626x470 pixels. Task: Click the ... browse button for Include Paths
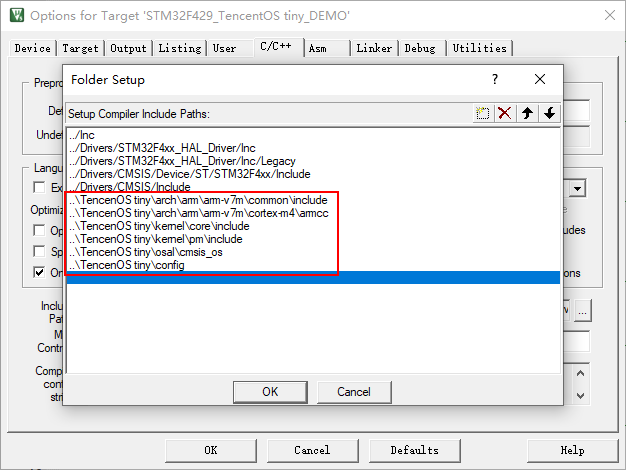click(x=582, y=310)
